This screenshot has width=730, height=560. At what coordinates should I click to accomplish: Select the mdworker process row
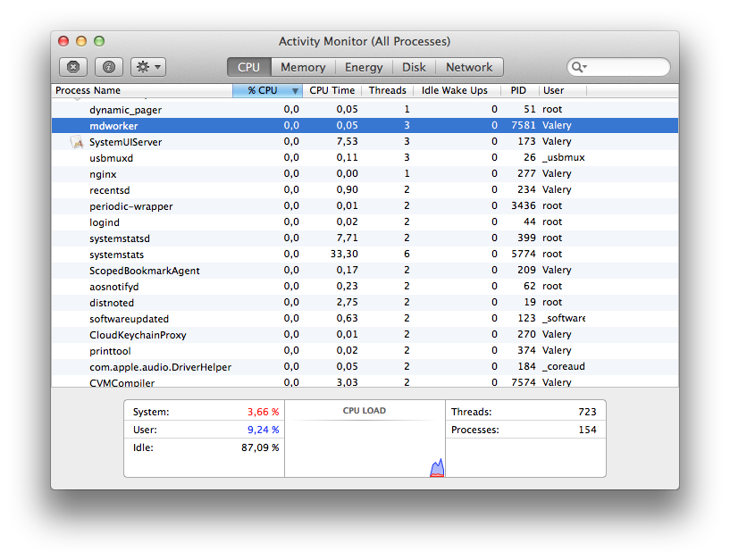pos(365,126)
